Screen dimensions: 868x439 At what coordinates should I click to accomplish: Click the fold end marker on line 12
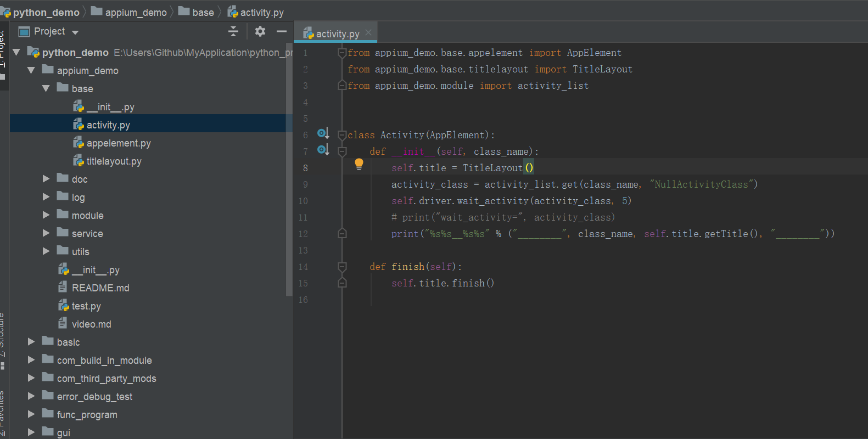[x=342, y=234]
